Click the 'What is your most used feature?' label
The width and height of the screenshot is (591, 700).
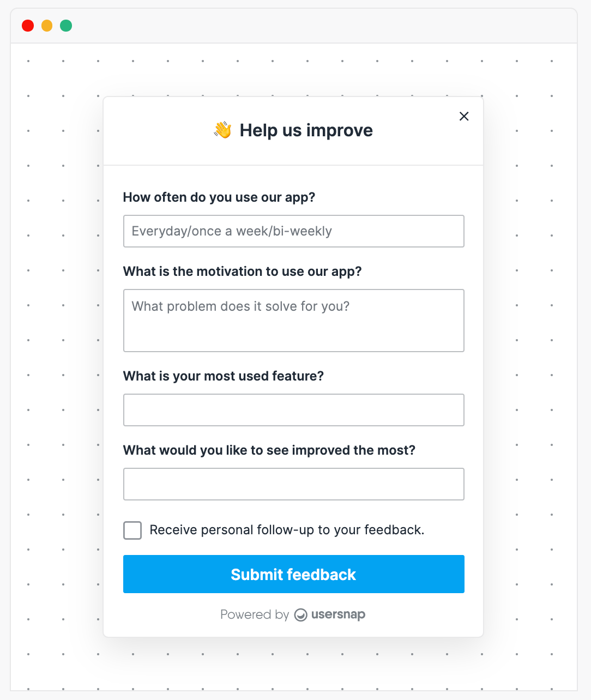[x=224, y=376]
